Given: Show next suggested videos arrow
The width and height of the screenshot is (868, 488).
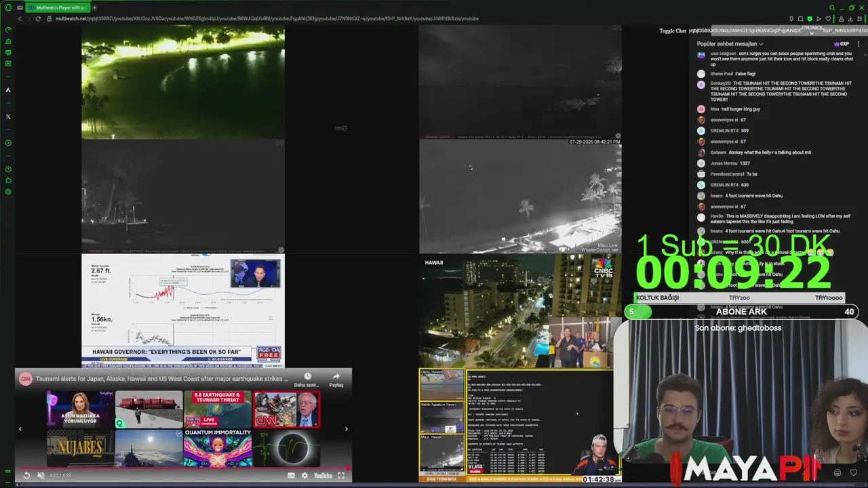Looking at the screenshot, I should (x=347, y=428).
